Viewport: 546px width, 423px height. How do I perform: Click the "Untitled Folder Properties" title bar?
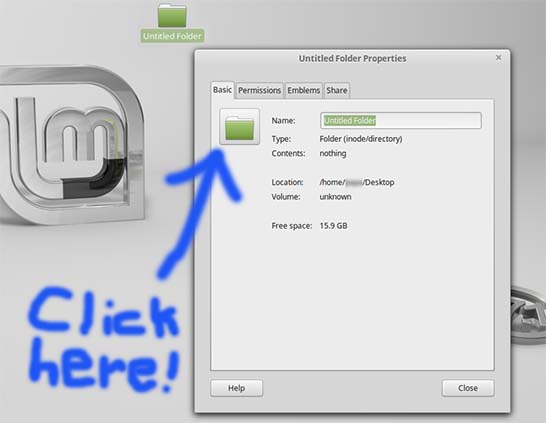[352, 58]
